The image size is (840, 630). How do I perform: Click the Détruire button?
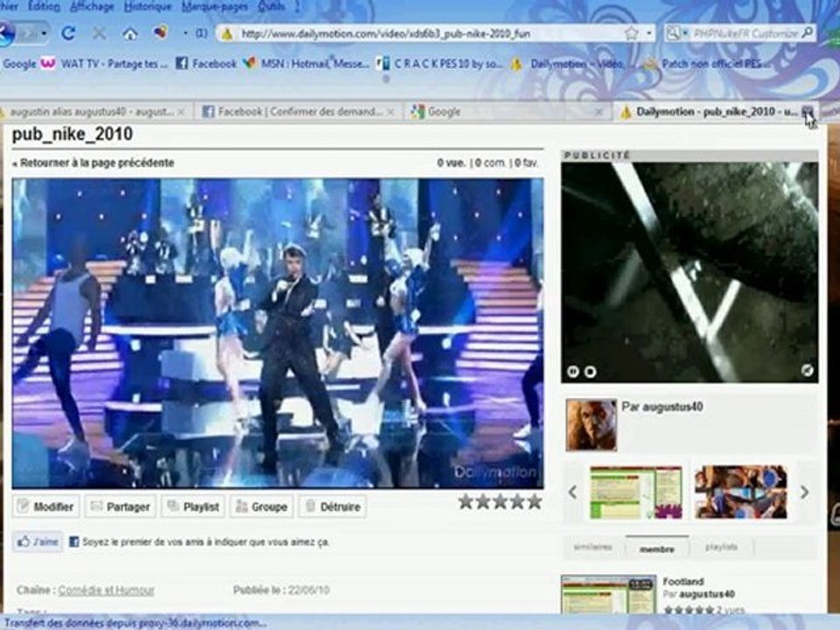point(332,507)
